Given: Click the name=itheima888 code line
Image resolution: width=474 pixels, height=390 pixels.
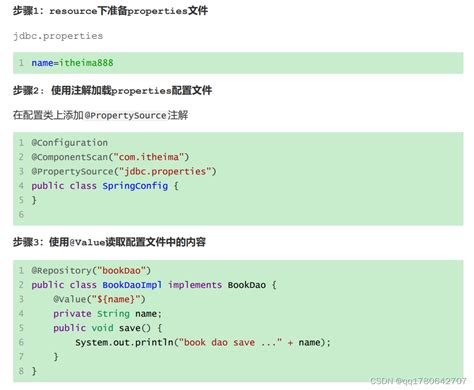Looking at the screenshot, I should point(72,63).
